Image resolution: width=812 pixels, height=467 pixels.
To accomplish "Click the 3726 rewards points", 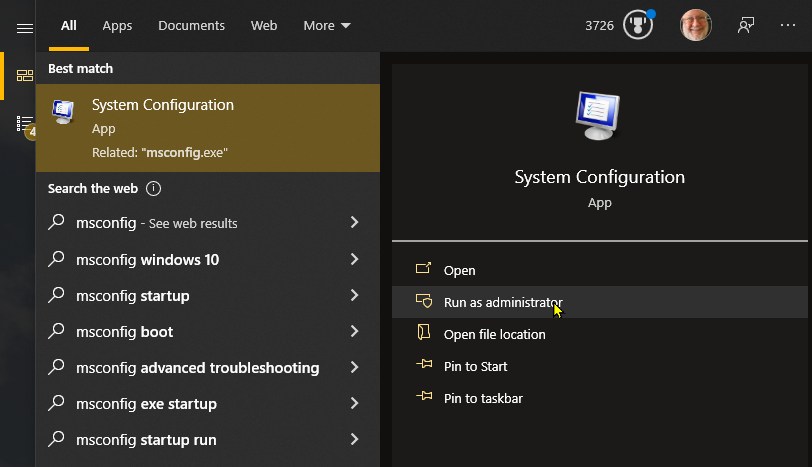I will 599,25.
